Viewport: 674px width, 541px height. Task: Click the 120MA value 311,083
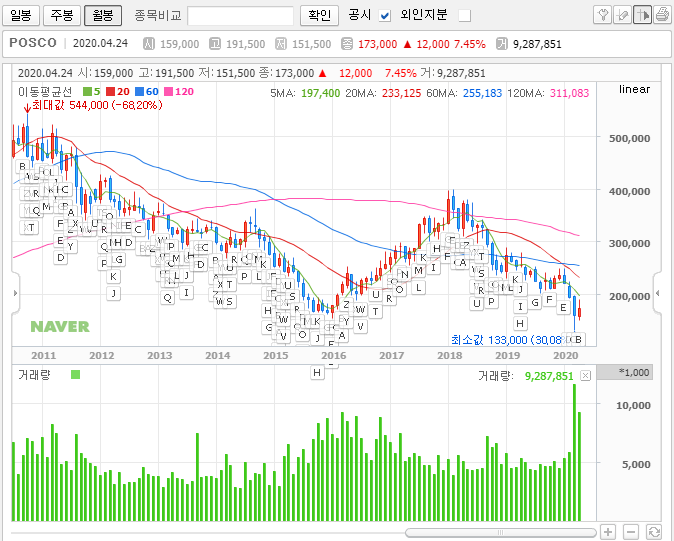570,93
